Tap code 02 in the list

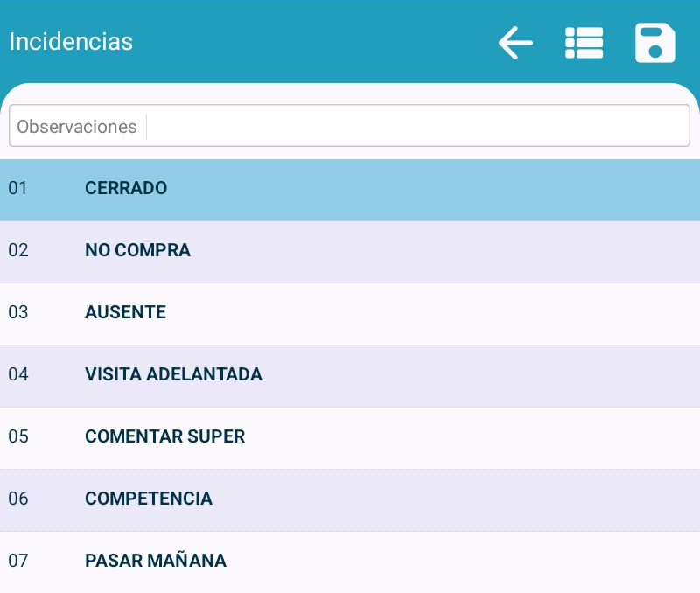(18, 250)
